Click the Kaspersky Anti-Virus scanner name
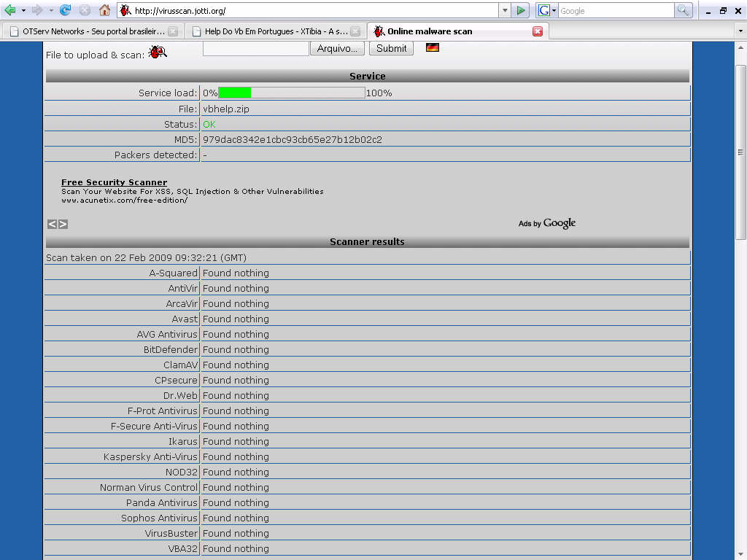This screenshot has height=560, width=747. [150, 456]
